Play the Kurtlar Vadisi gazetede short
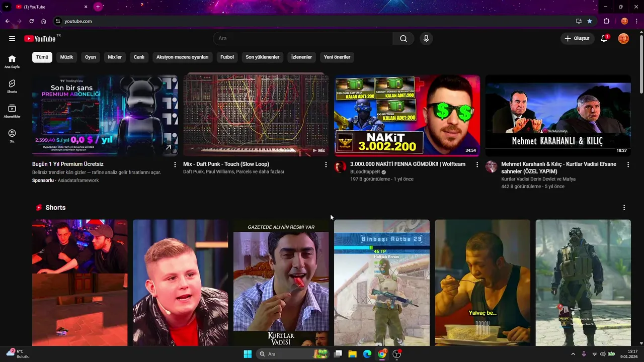The width and height of the screenshot is (644, 362). (x=281, y=283)
